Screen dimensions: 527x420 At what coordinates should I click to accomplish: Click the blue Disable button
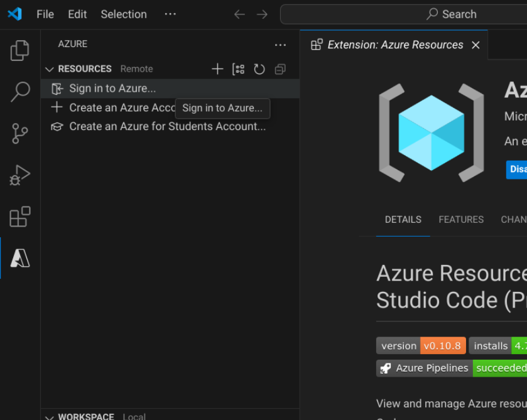[516, 170]
